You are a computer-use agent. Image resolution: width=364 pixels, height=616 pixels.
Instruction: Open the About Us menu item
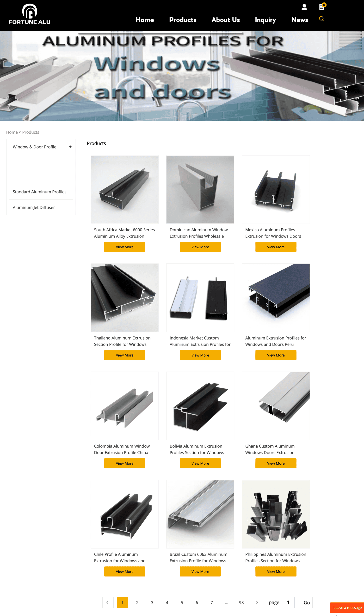point(226,20)
